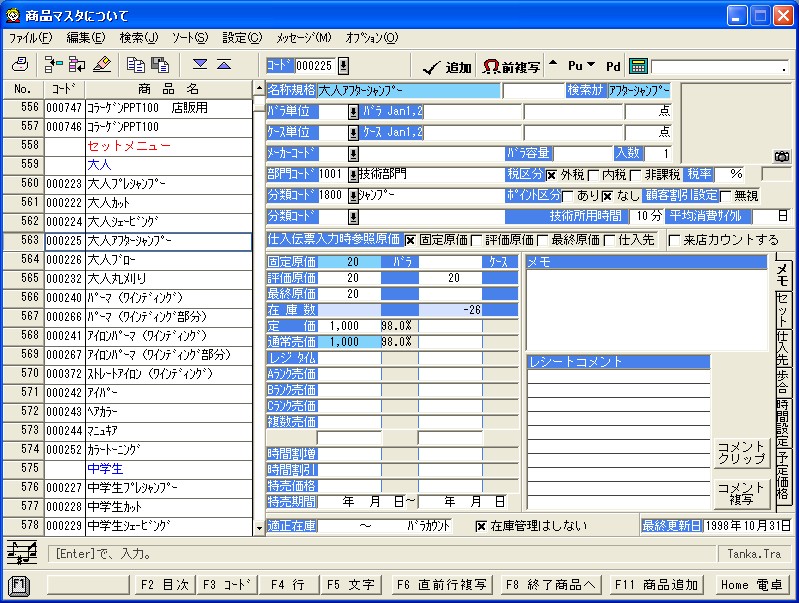Click the F11 商品追加 button
This screenshot has height=603, width=799.
656,585
